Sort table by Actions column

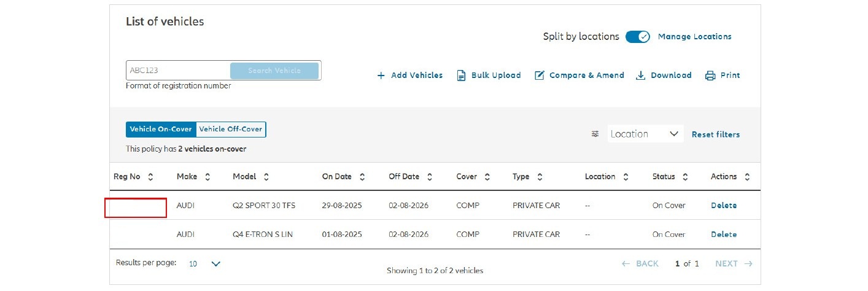(747, 177)
